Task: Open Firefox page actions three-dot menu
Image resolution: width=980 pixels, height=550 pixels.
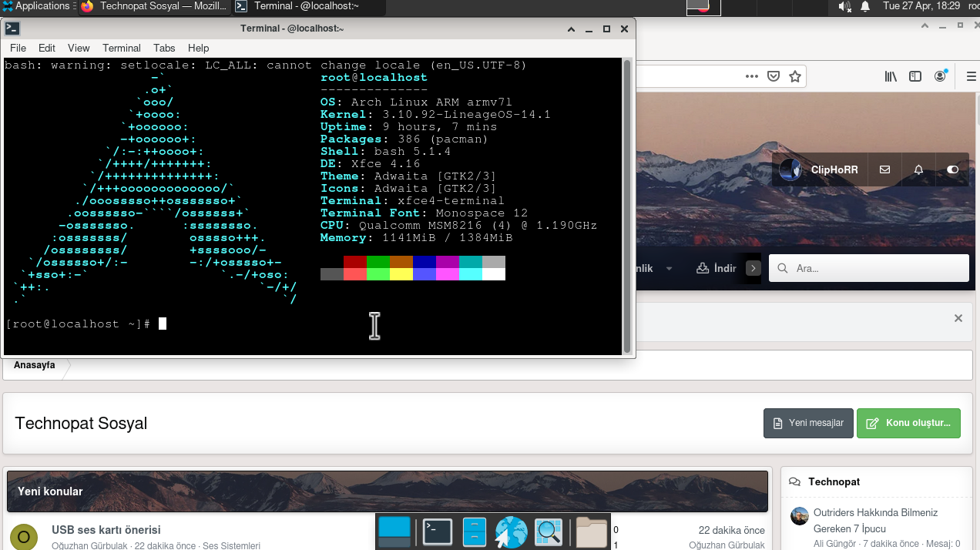Action: [752, 76]
